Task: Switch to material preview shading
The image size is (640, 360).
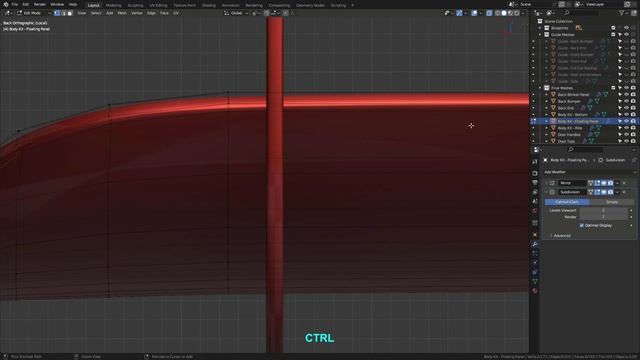Action: point(511,13)
